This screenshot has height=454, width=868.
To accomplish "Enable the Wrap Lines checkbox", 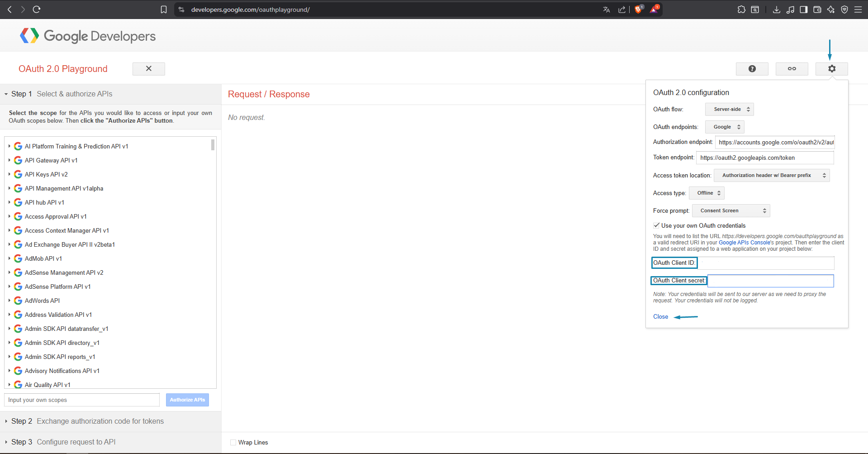I will click(x=233, y=442).
